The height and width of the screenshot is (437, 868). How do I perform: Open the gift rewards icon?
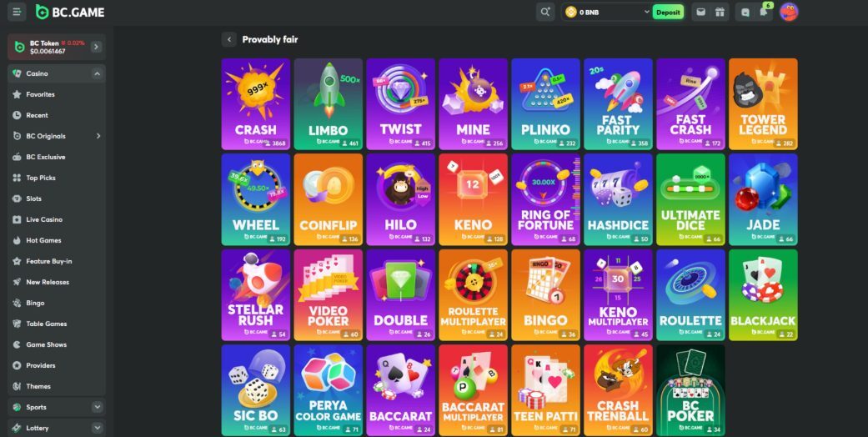pos(720,12)
